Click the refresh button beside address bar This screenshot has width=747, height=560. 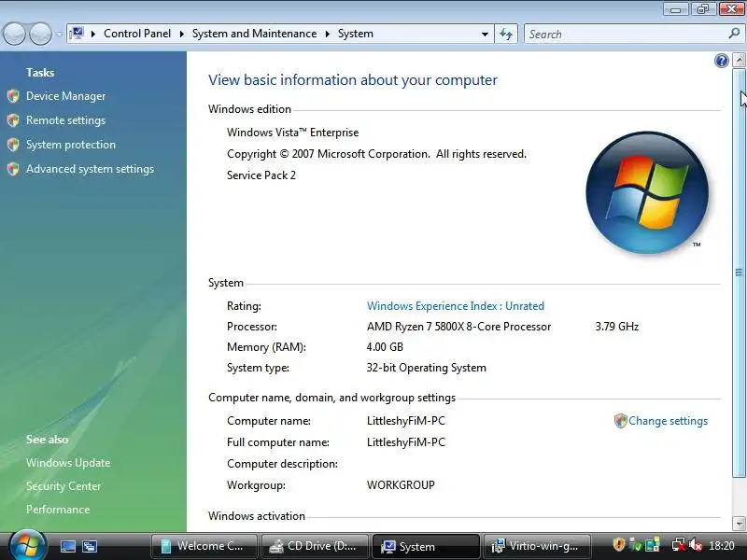(506, 35)
